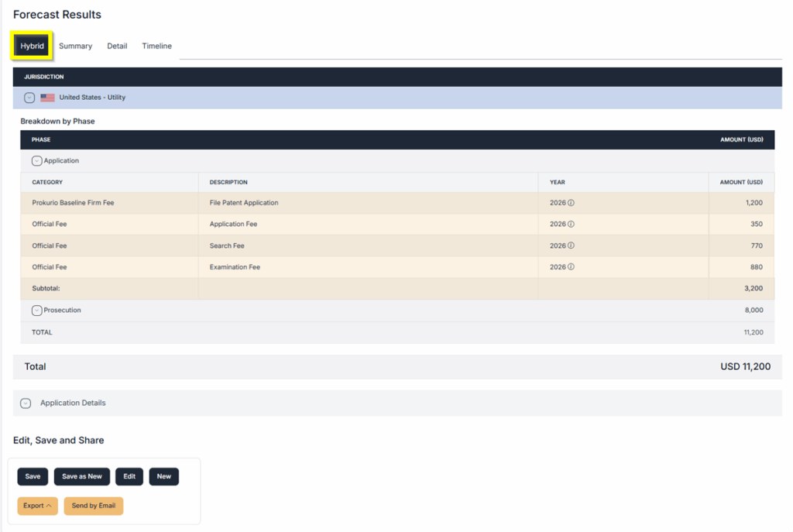Click the Edit button
Viewport: 793px width, 532px height.
coord(129,477)
